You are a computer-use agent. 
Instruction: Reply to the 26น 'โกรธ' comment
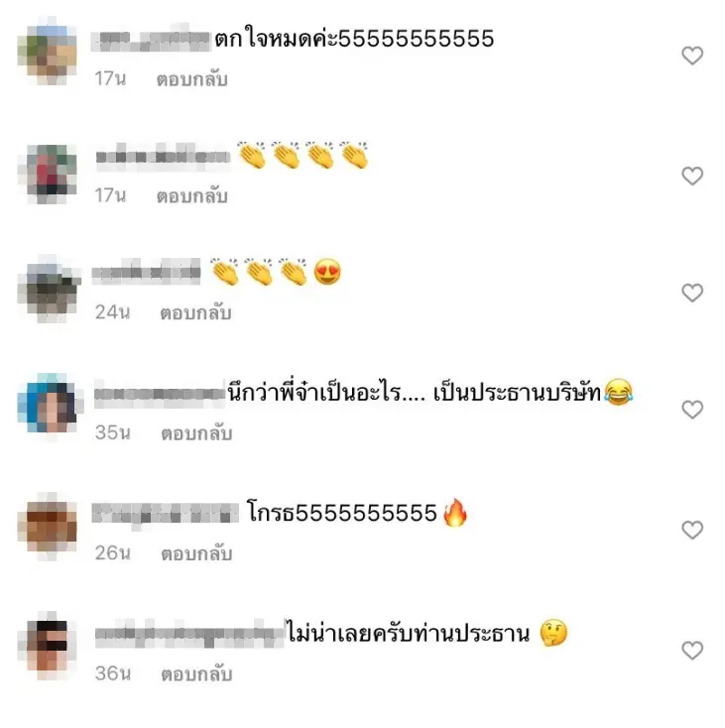pos(196,553)
